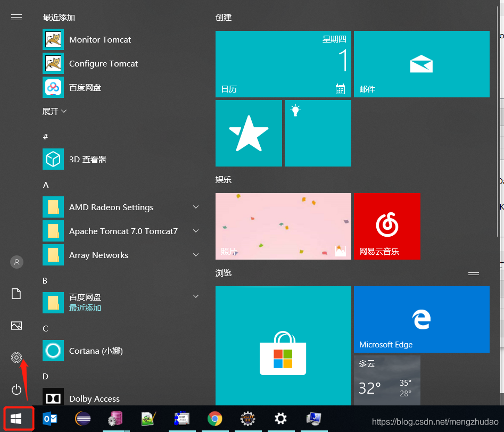Click the 浏览 group handle icon
This screenshot has height=432, width=504.
click(474, 273)
